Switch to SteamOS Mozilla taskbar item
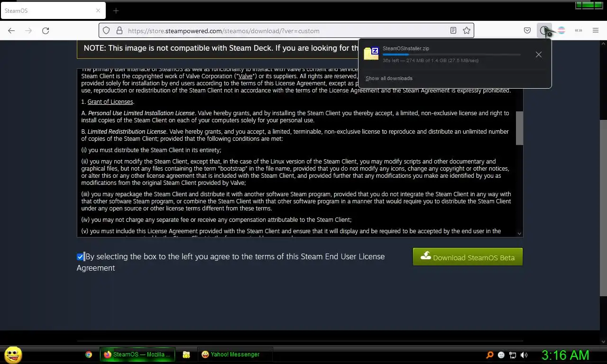 pyautogui.click(x=138, y=355)
